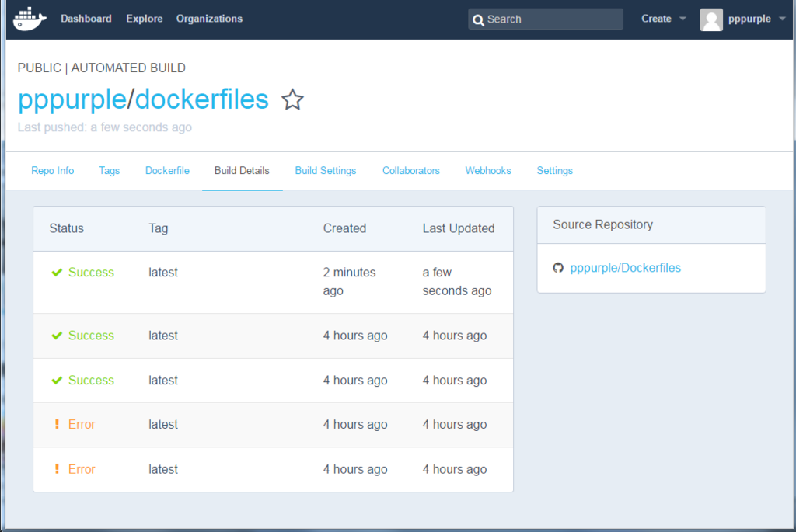Image resolution: width=796 pixels, height=532 pixels.
Task: Click the search magnifier icon
Action: pyautogui.click(x=478, y=19)
